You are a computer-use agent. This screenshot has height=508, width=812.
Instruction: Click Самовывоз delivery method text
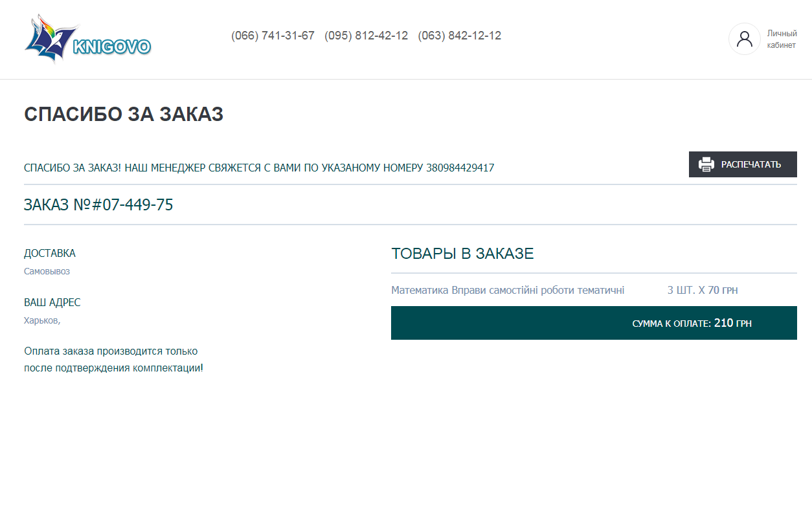click(47, 271)
